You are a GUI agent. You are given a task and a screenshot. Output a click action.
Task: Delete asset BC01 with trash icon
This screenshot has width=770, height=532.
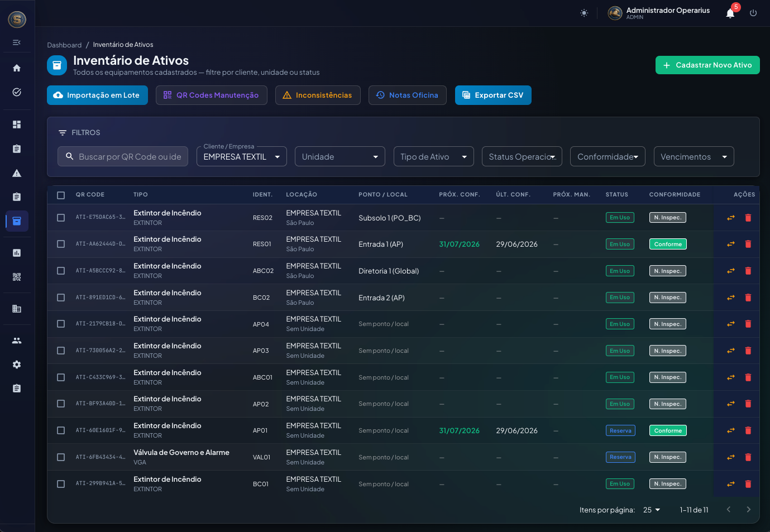[748, 484]
